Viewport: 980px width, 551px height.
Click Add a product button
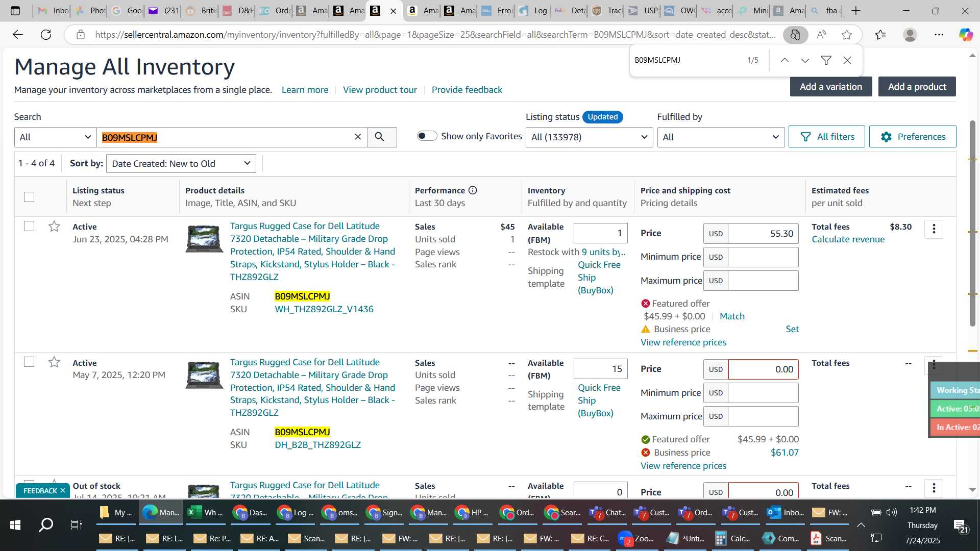pyautogui.click(x=917, y=87)
